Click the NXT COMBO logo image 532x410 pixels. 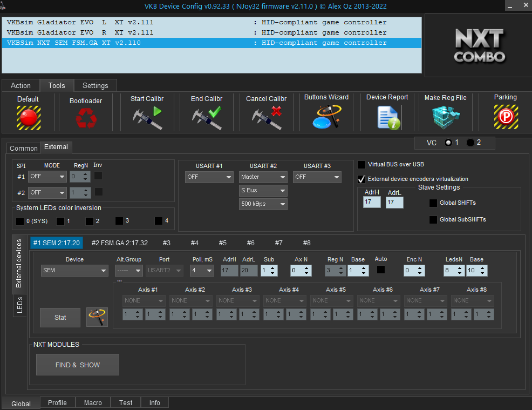(x=480, y=45)
